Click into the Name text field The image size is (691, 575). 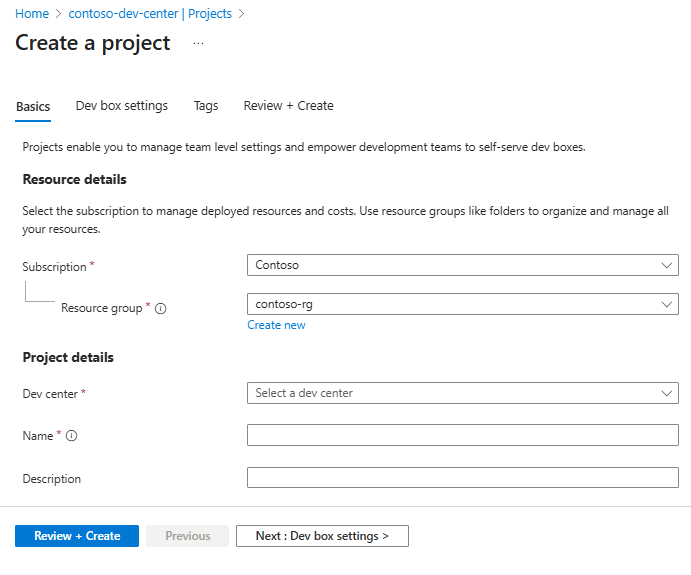462,435
